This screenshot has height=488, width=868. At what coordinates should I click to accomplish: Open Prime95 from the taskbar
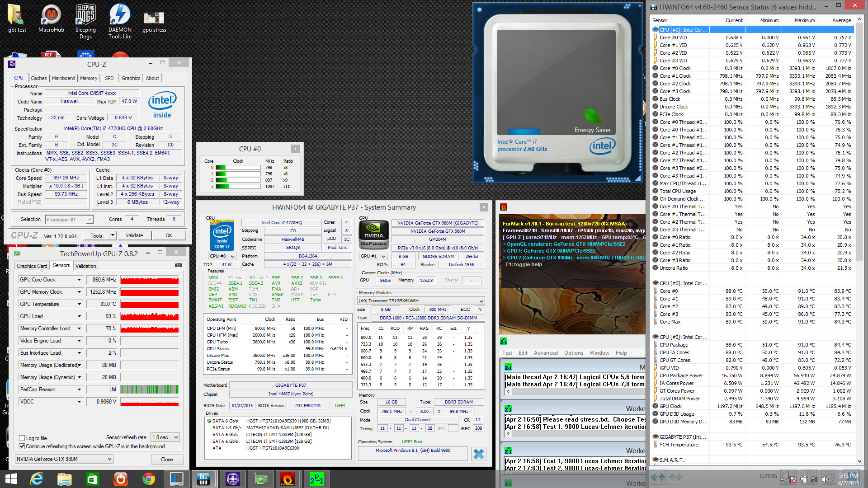pyautogui.click(x=316, y=479)
